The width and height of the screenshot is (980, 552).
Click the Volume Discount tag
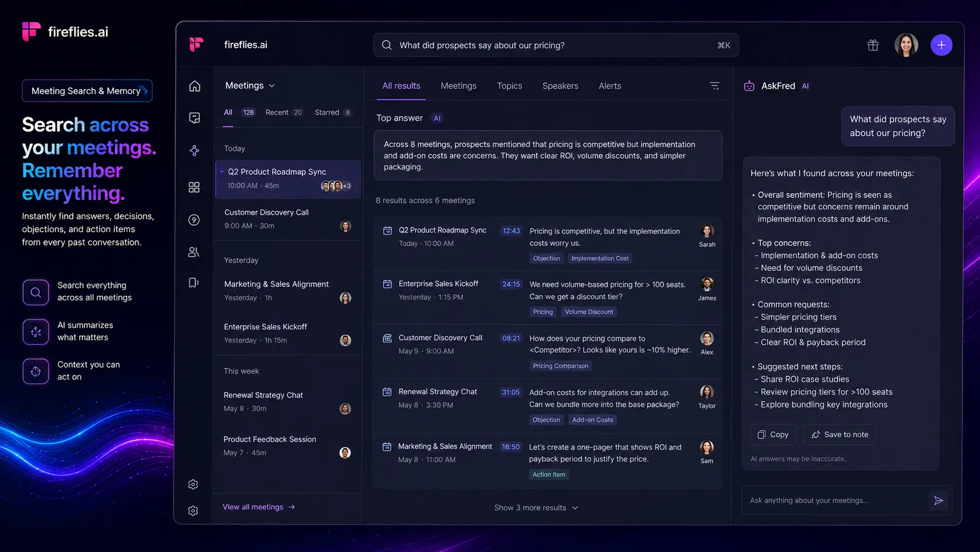pos(589,312)
